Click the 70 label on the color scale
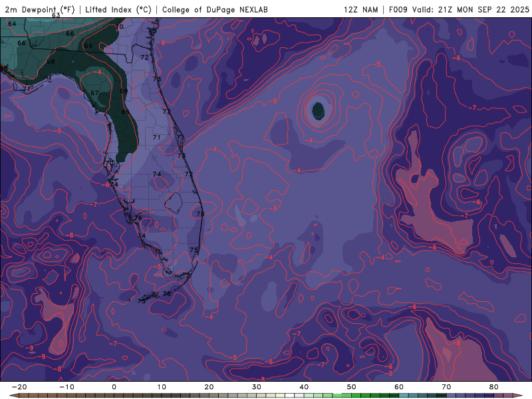This screenshot has width=532, height=399. [x=446, y=387]
